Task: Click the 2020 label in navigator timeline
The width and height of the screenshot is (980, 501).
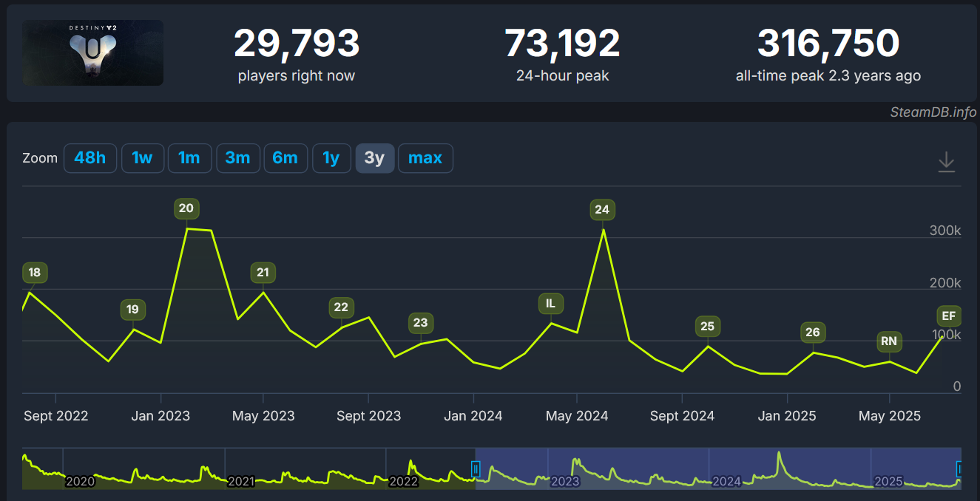Action: (80, 482)
